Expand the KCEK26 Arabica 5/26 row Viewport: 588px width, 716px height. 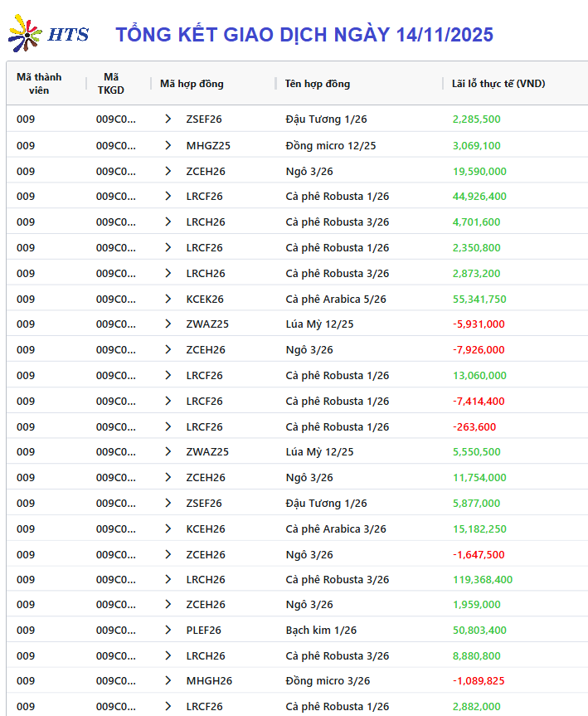(x=168, y=299)
